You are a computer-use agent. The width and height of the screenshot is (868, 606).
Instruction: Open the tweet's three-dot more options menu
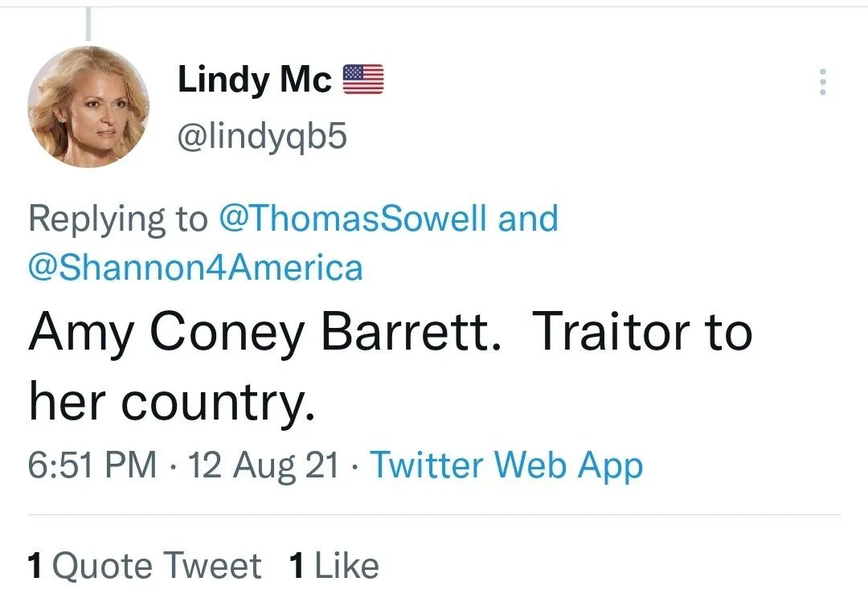(x=821, y=83)
